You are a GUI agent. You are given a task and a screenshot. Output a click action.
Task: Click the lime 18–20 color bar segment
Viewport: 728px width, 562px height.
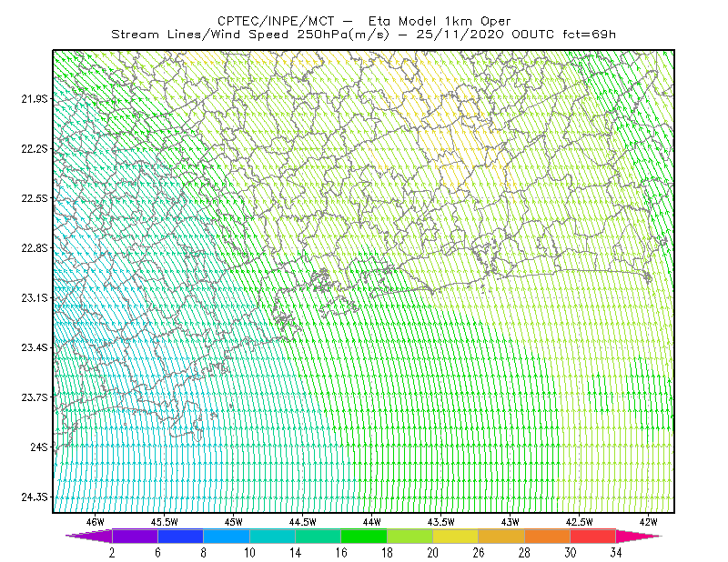410,536
